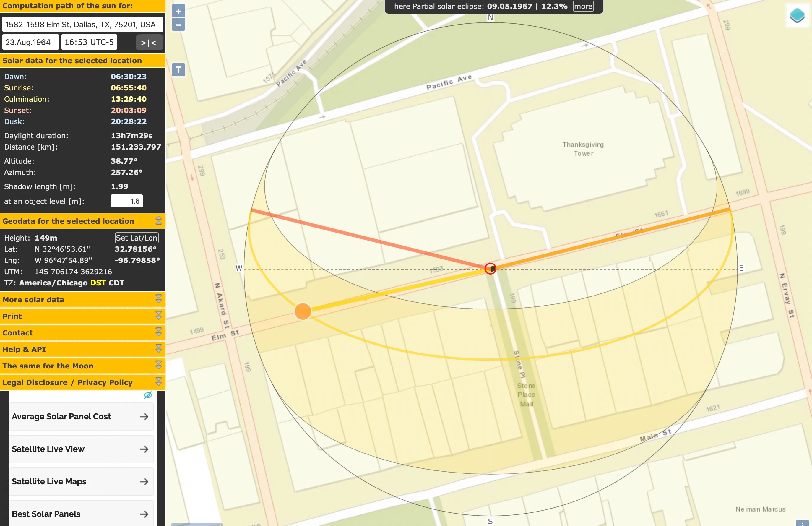812x526 pixels.
Task: Click the orange sun position marker
Action: [x=303, y=311]
